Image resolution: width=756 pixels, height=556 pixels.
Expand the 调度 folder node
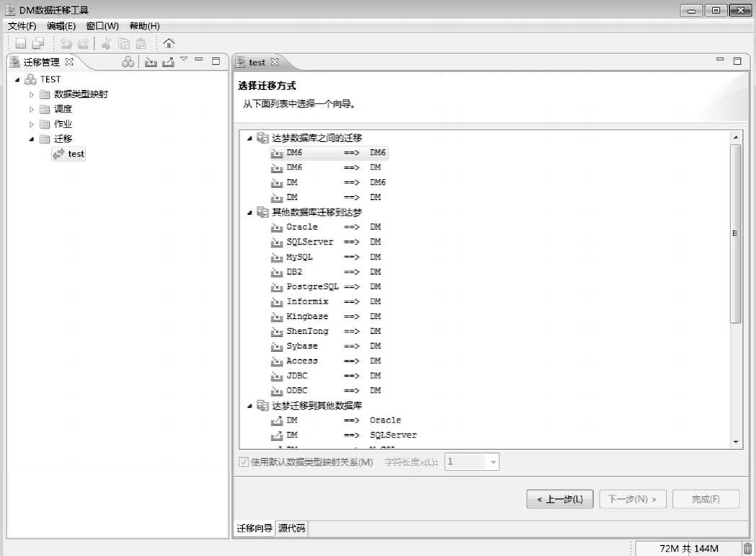tap(31, 110)
